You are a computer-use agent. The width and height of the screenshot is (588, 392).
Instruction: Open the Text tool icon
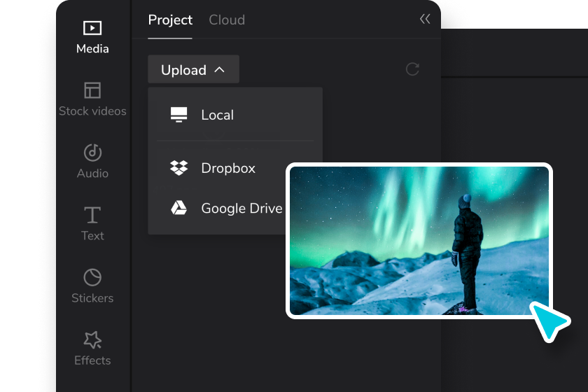[x=92, y=215]
